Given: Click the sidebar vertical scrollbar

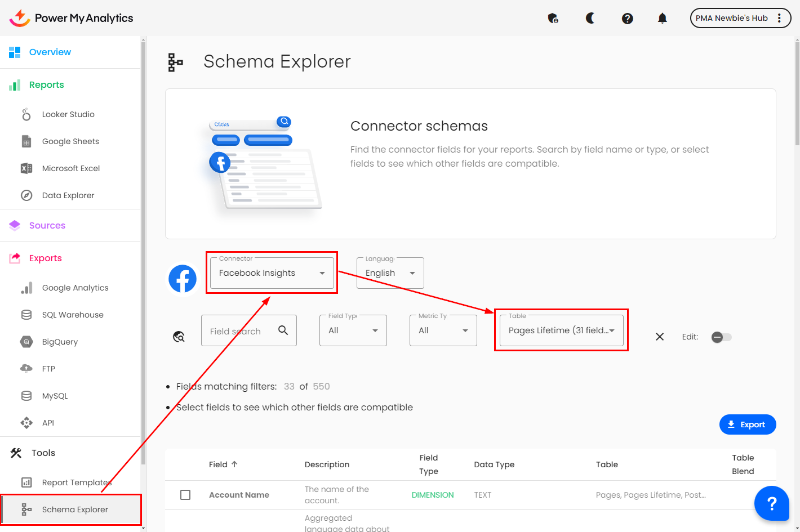Looking at the screenshot, I should click(x=143, y=253).
